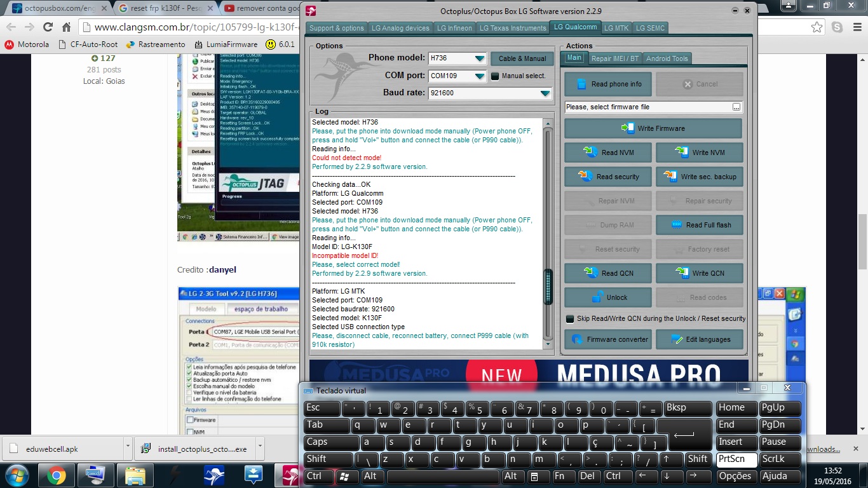Open Chrome from taskbar
Viewport: 868px width, 488px height.
[x=56, y=475]
